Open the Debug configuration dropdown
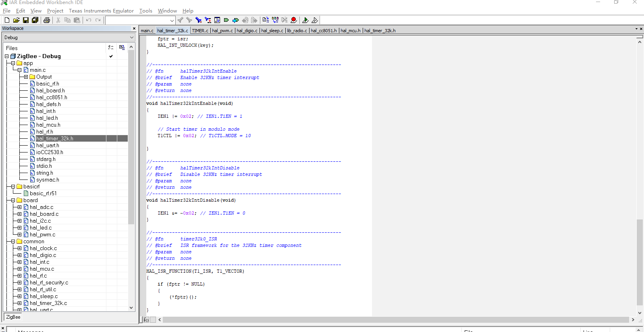 [131, 38]
